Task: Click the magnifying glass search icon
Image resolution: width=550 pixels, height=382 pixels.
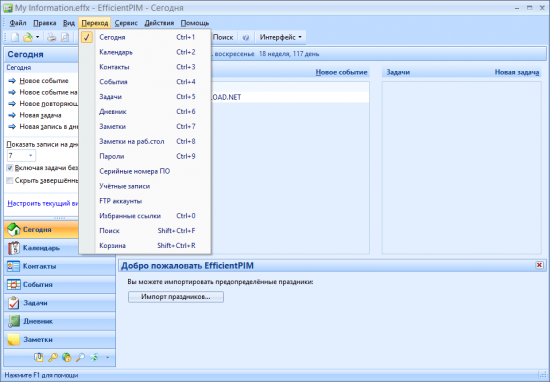Action: click(80, 357)
